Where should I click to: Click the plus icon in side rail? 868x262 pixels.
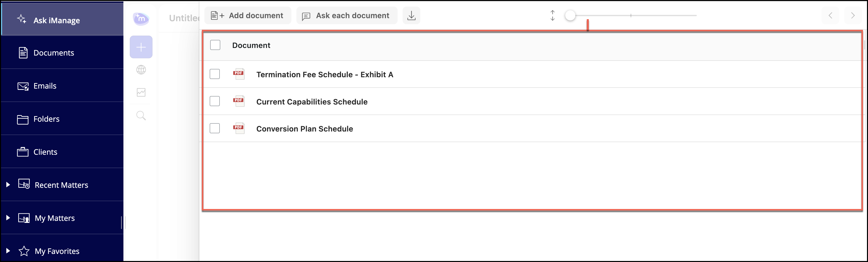pos(141,47)
